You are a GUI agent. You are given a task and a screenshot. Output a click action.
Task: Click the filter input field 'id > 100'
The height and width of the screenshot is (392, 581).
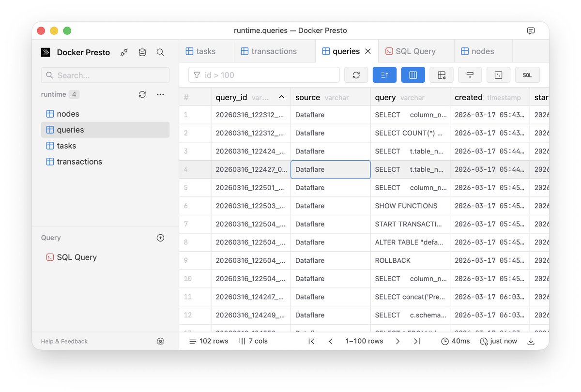[264, 75]
